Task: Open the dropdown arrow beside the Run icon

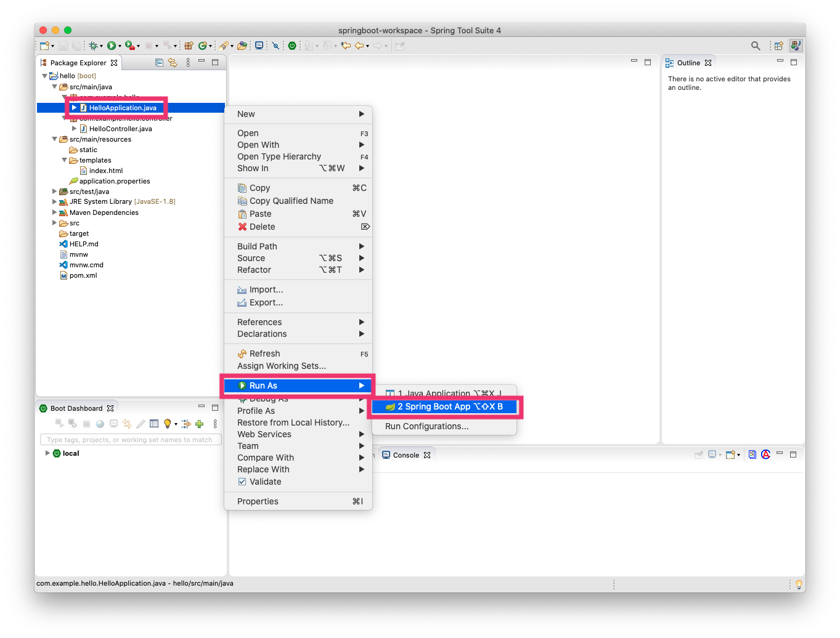Action: [121, 46]
